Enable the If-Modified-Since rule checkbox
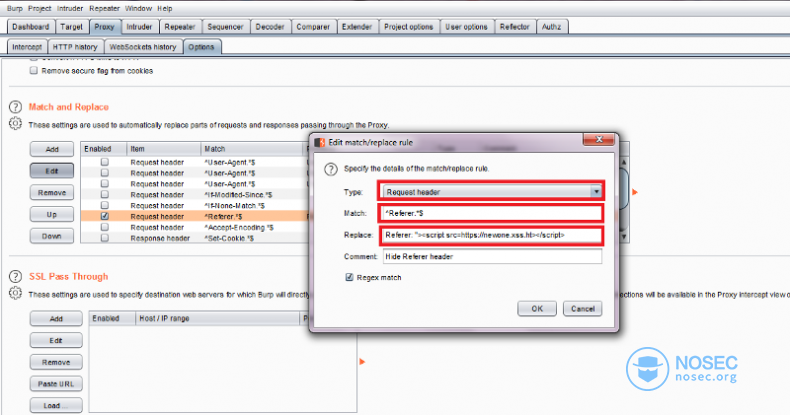Screen dimensions: 790x415 click(104, 194)
